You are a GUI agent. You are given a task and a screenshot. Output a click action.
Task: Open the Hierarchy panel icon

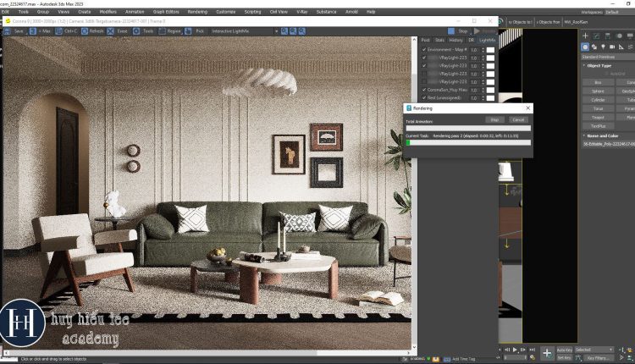608,36
